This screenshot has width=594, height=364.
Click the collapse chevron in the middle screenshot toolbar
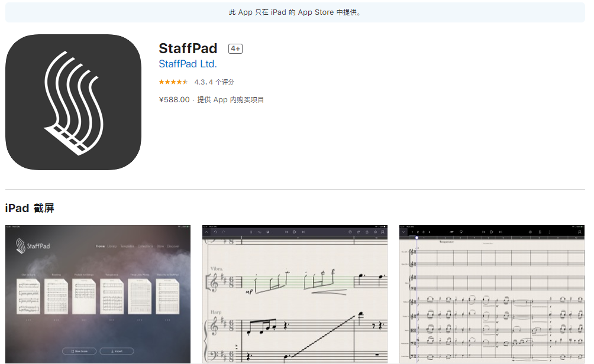coord(206,232)
